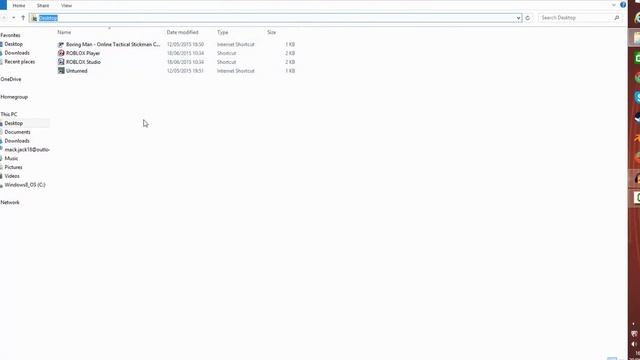640x360 pixels.
Task: Click the Up one level arrow
Action: point(23,18)
